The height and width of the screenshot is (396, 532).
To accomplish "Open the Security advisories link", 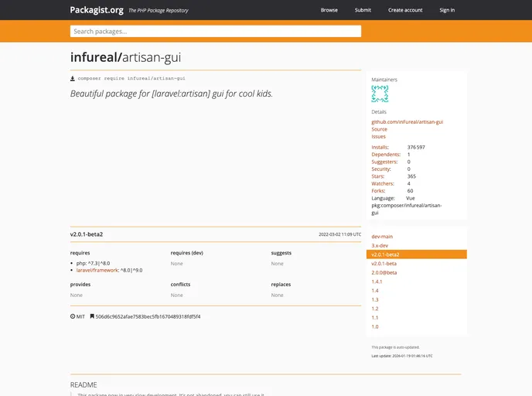I will 381,169.
